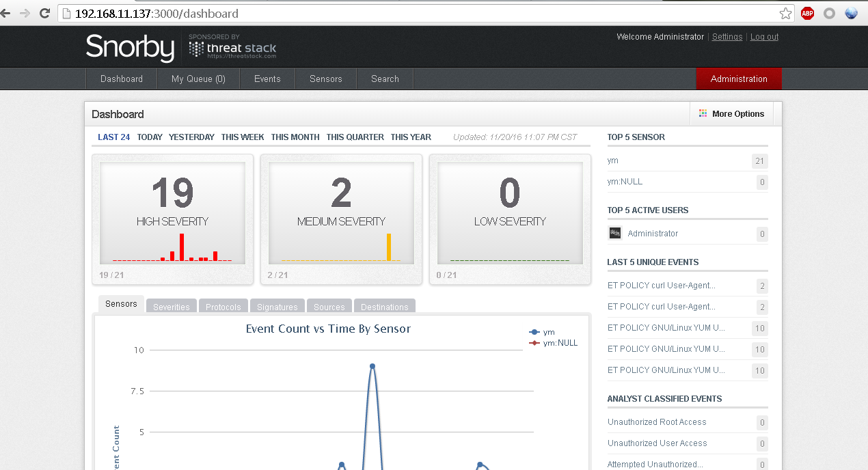Click the Threat Stack sponsor logo
Screen dimensions: 868x470
pyautogui.click(x=233, y=48)
